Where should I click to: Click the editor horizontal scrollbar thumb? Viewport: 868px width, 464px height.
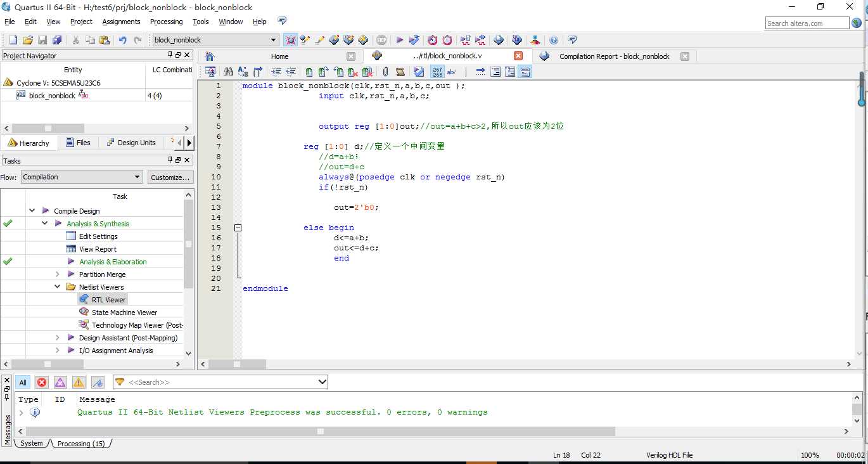[x=236, y=364]
